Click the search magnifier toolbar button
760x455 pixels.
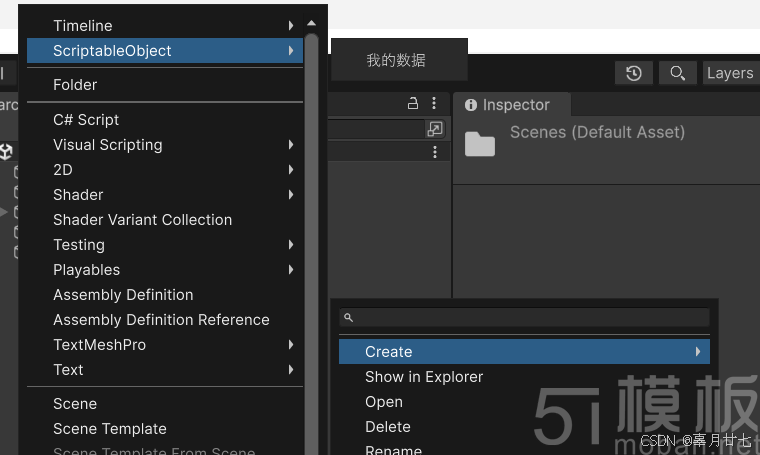click(678, 73)
